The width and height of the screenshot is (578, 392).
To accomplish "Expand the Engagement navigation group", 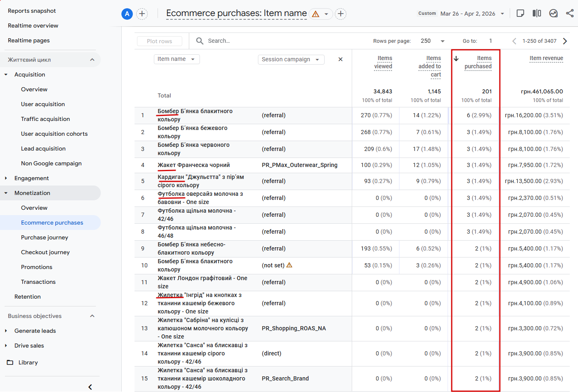I will tap(6, 178).
